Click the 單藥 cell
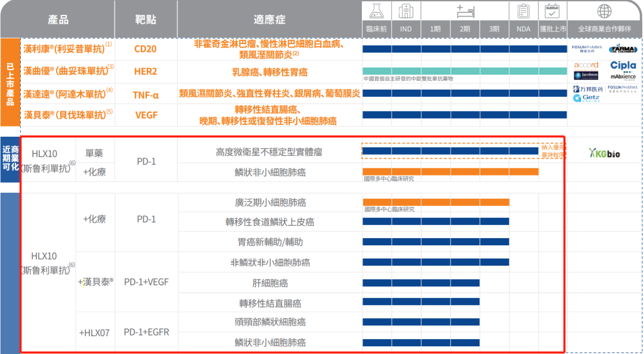644x354 pixels. 94,153
